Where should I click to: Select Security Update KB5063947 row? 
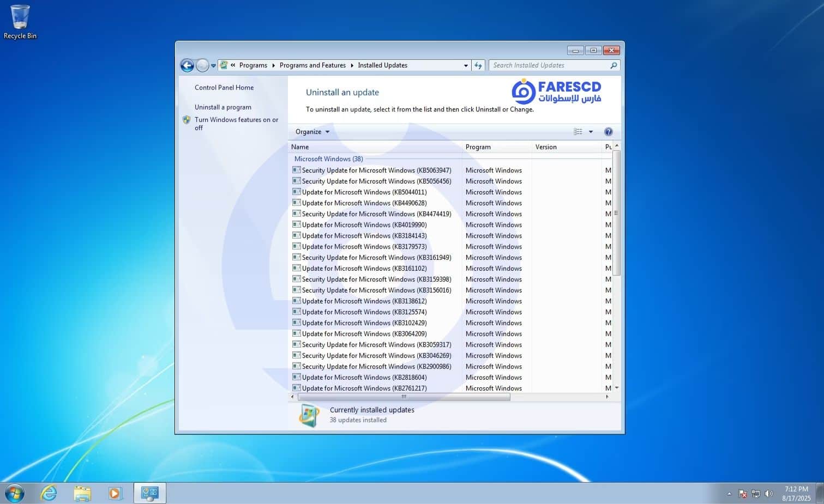[x=450, y=171]
